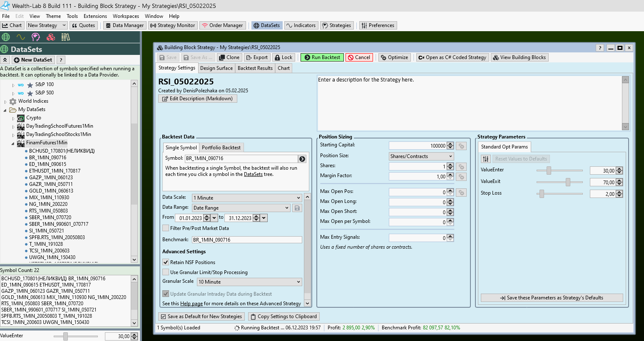The width and height of the screenshot is (644, 341).
Task: Click Edit Description (Markdown)
Action: [198, 99]
